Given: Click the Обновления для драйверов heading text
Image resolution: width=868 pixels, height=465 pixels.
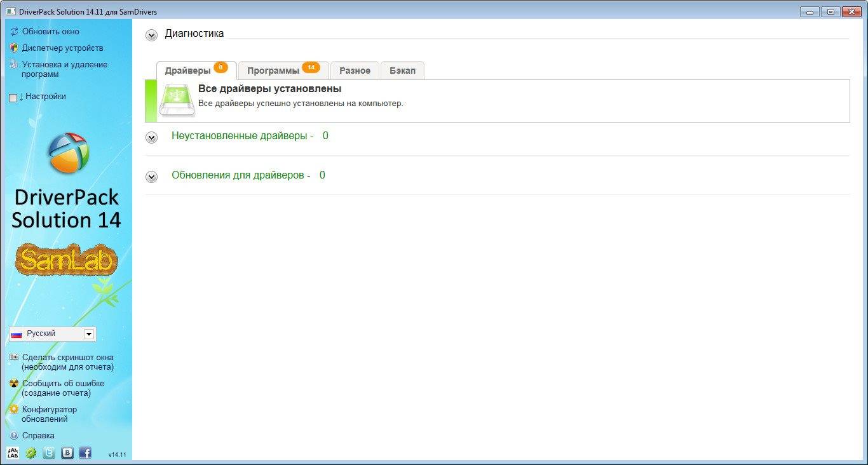Looking at the screenshot, I should [241, 175].
